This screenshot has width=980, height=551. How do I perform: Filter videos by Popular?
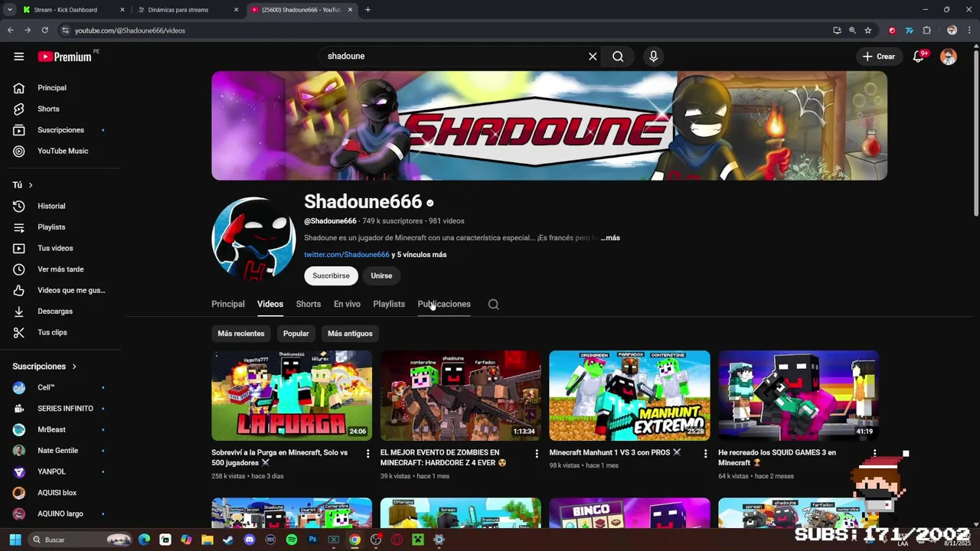tap(296, 334)
